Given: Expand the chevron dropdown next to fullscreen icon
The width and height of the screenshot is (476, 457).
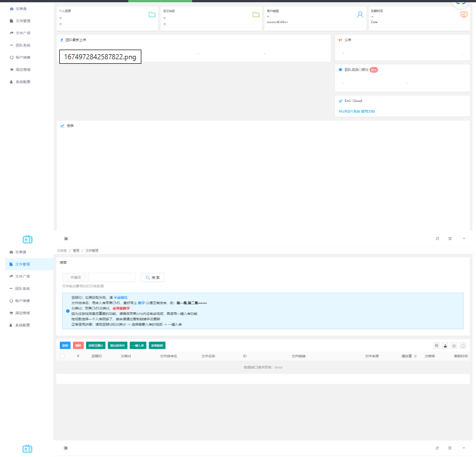Looking at the screenshot, I should (463, 238).
